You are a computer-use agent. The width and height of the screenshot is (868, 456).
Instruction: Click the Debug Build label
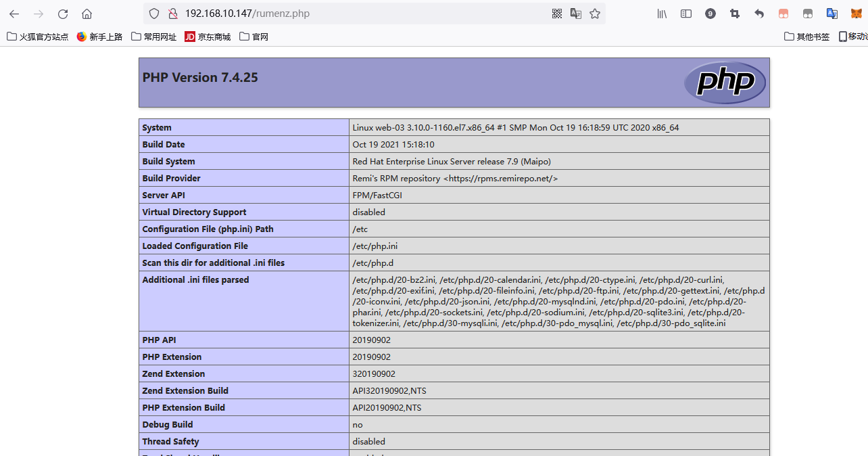tap(168, 424)
